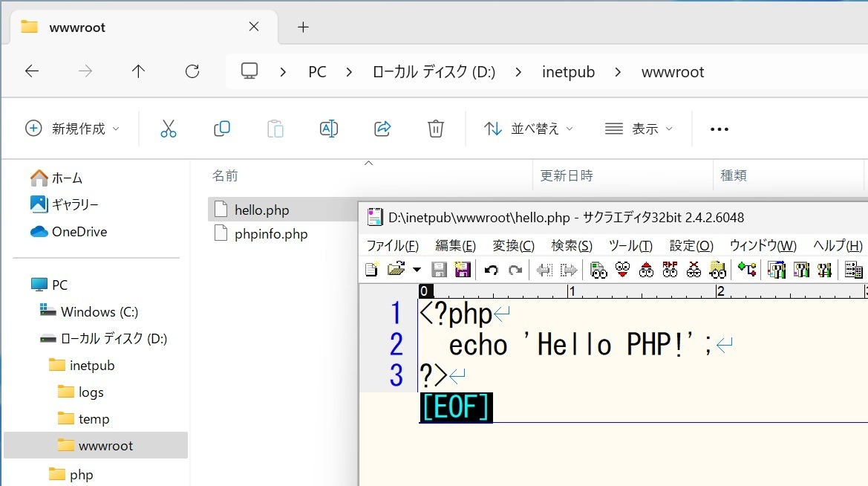Select the Cut icon in Explorer toolbar
Screen dimensions: 868x486
point(169,128)
